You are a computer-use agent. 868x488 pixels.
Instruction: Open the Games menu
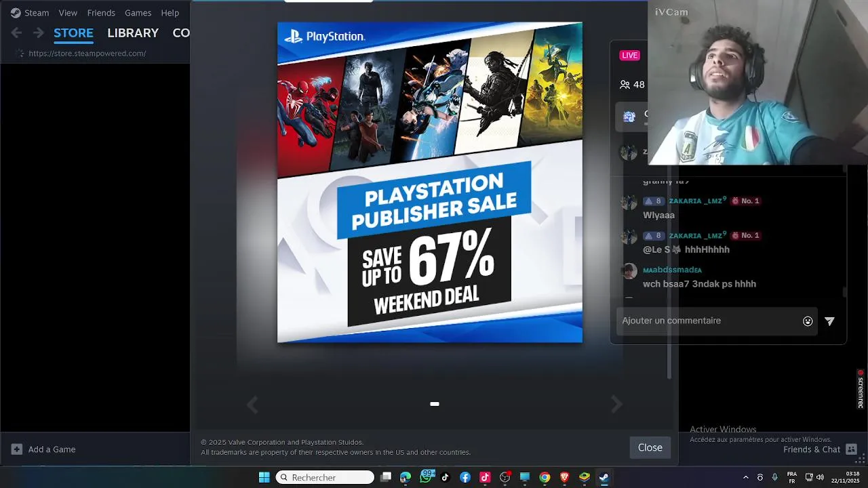(x=138, y=13)
